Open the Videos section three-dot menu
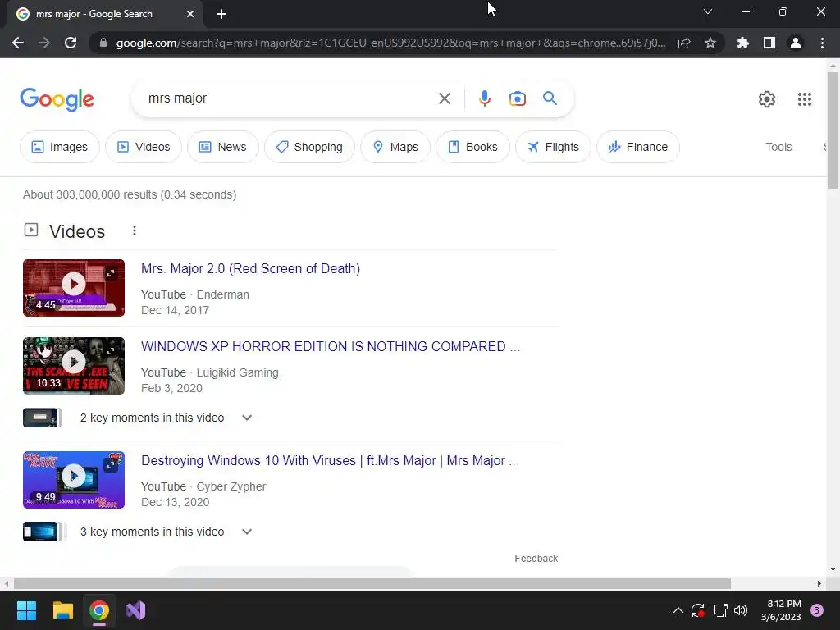This screenshot has height=630, width=840. click(x=135, y=231)
